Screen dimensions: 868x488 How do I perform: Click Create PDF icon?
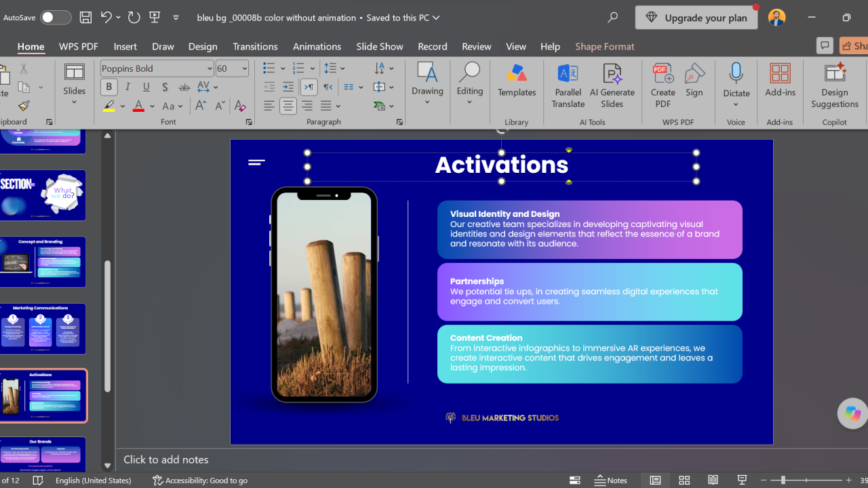[x=663, y=86]
